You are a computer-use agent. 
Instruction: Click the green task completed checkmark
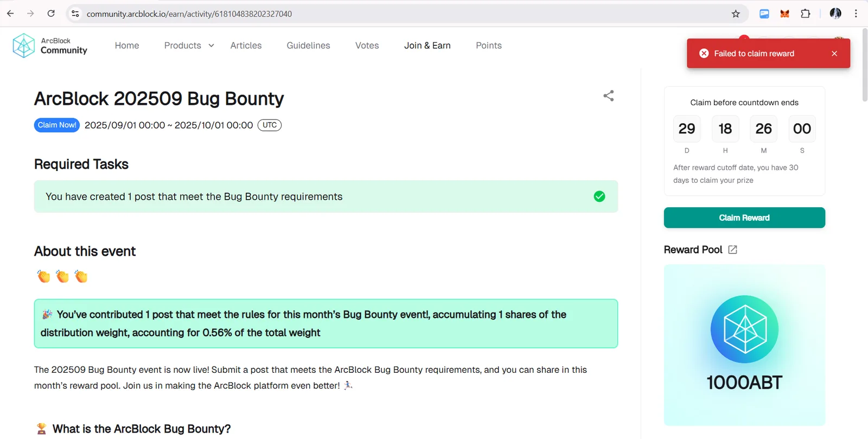(x=599, y=196)
